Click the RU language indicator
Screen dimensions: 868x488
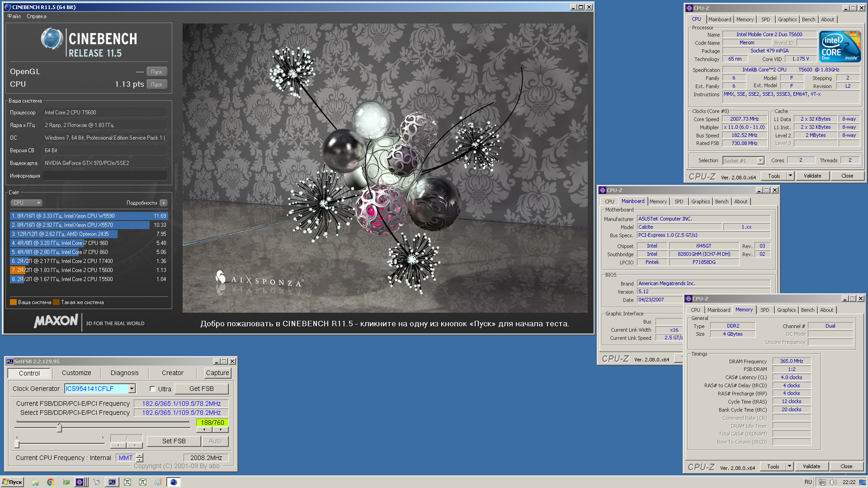click(x=808, y=482)
